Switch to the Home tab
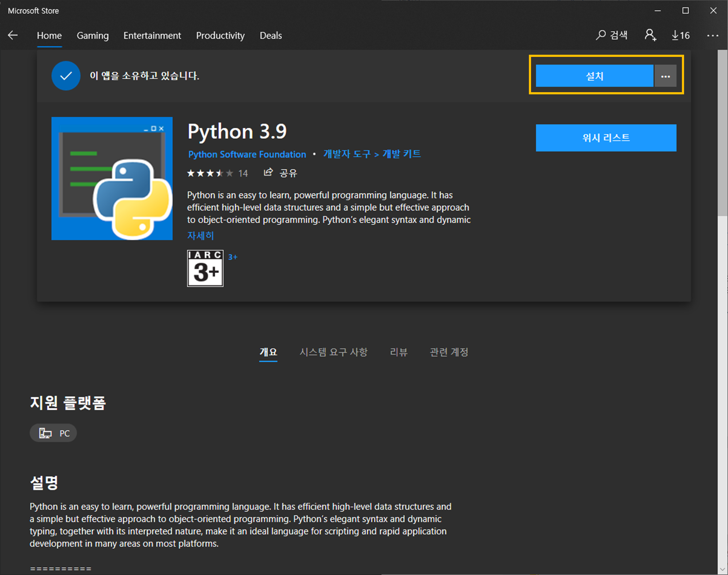Viewport: 728px width, 575px height. [x=49, y=35]
